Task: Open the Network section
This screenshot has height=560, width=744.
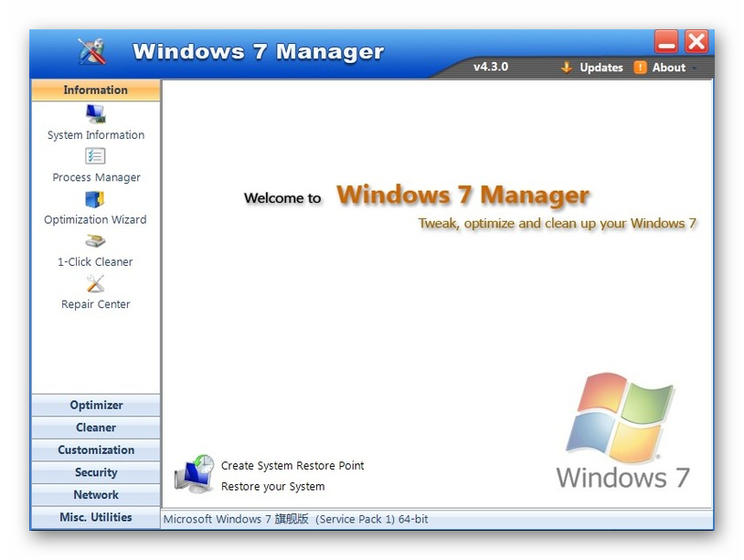Action: coord(96,494)
